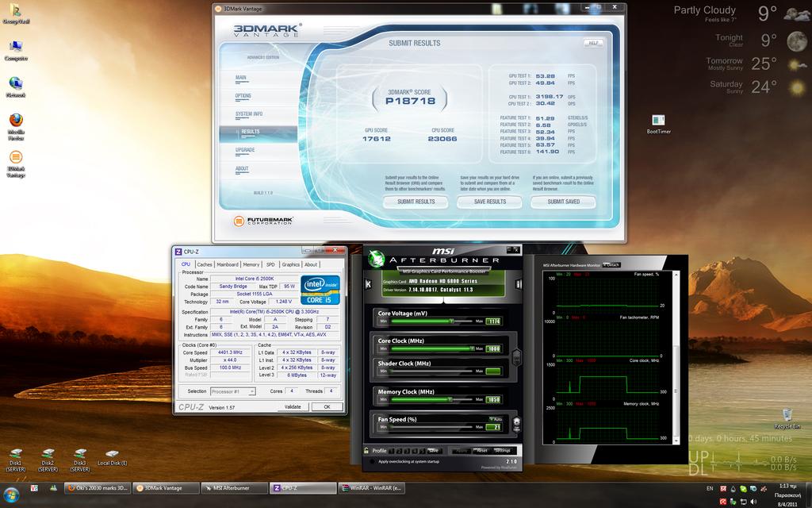
Task: Click the Submit Results button
Action: (x=416, y=202)
